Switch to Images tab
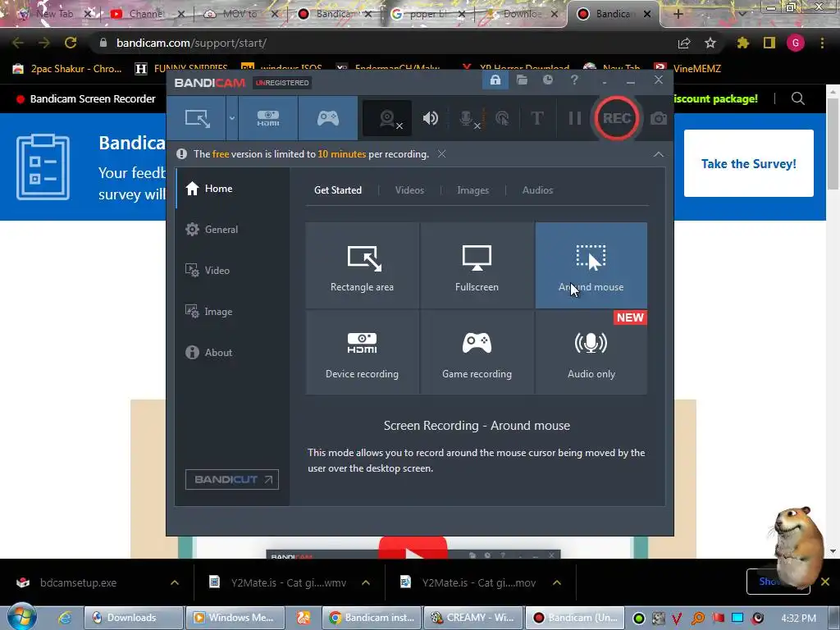Image resolution: width=840 pixels, height=630 pixels. pyautogui.click(x=473, y=190)
